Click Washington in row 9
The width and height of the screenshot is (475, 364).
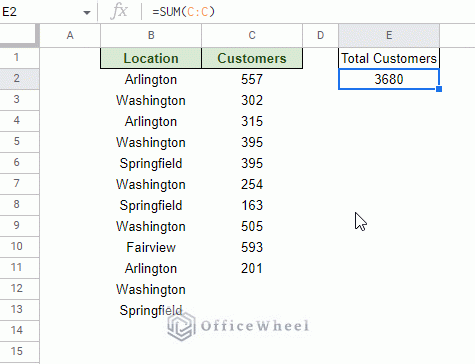pyautogui.click(x=151, y=226)
